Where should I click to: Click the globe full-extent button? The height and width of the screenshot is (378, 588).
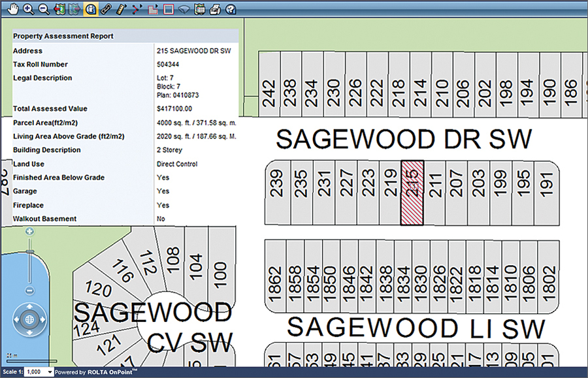[29, 319]
